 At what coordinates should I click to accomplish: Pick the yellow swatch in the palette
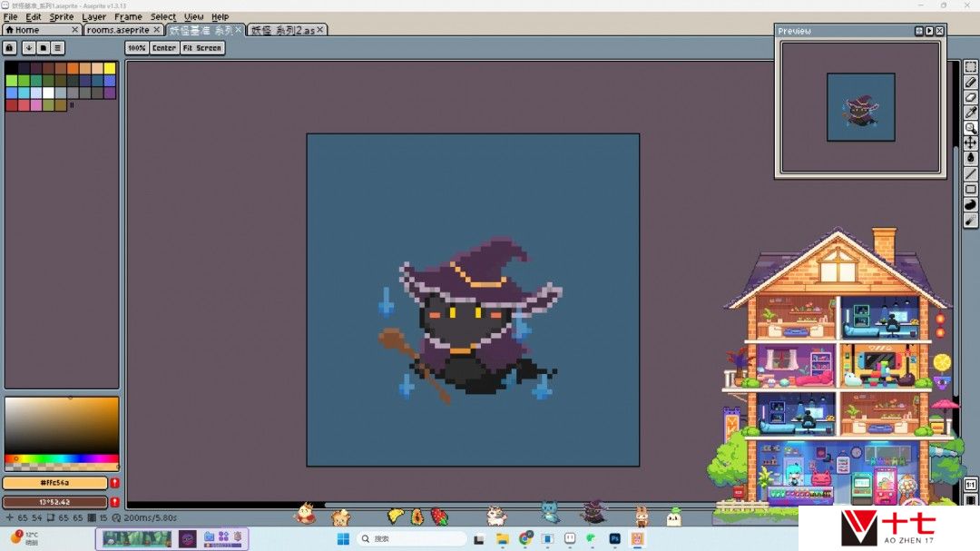(x=109, y=68)
